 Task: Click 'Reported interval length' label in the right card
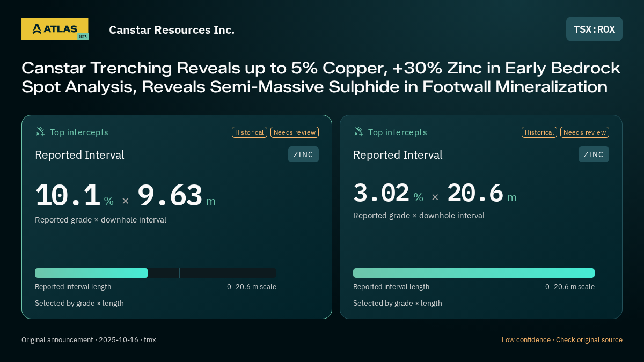tap(391, 287)
